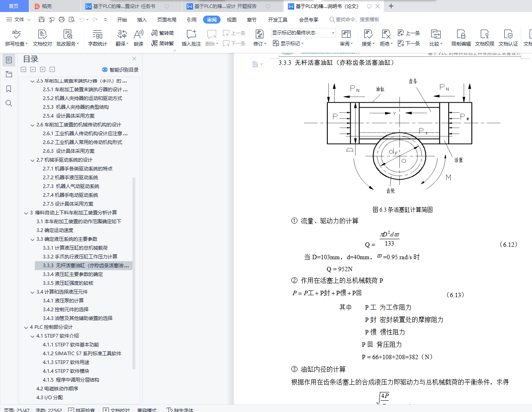The height and width of the screenshot is (412, 532).
Task: Toggle 文档校对 in the status bar
Action: (116, 410)
